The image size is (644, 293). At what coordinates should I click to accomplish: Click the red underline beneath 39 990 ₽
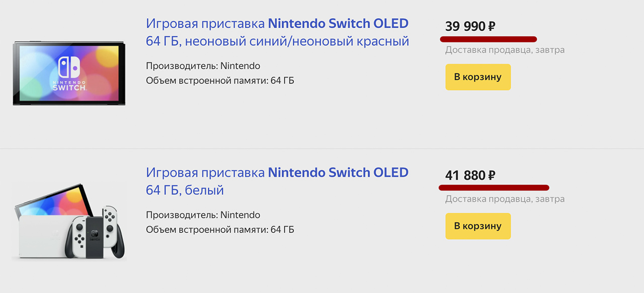(489, 39)
